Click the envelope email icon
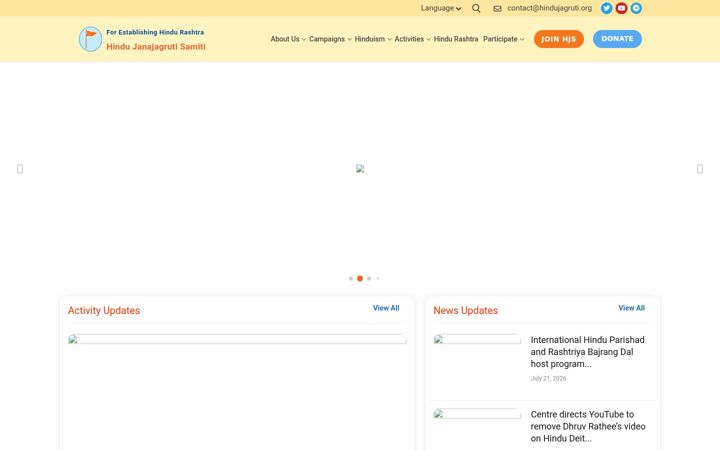The width and height of the screenshot is (720, 450). [x=497, y=8]
